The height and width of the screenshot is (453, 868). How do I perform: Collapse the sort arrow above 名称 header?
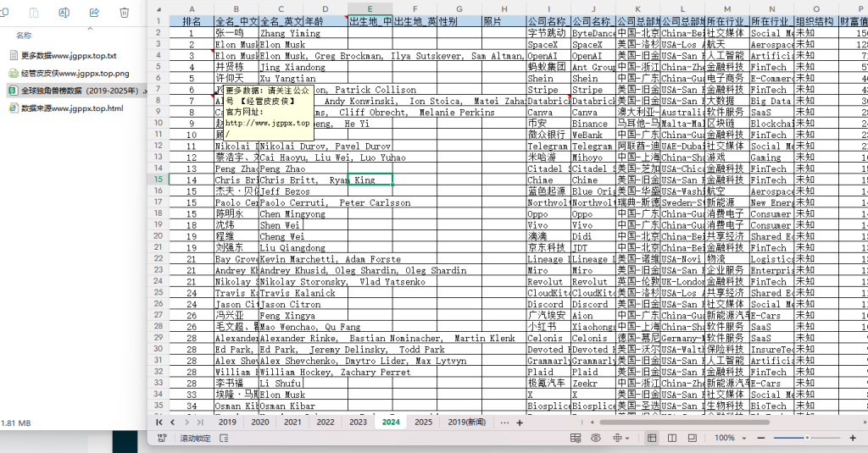90,28
